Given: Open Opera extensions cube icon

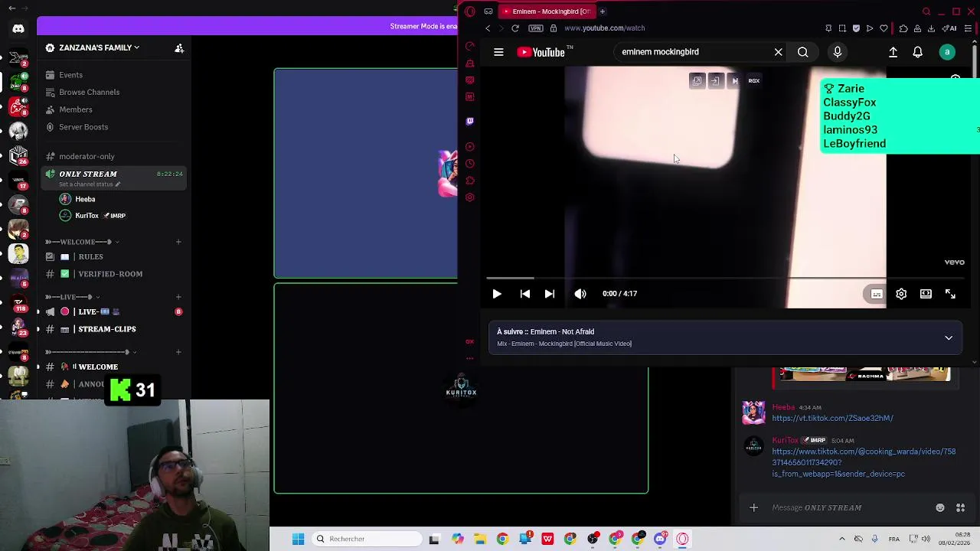Looking at the screenshot, I should coord(903,28).
